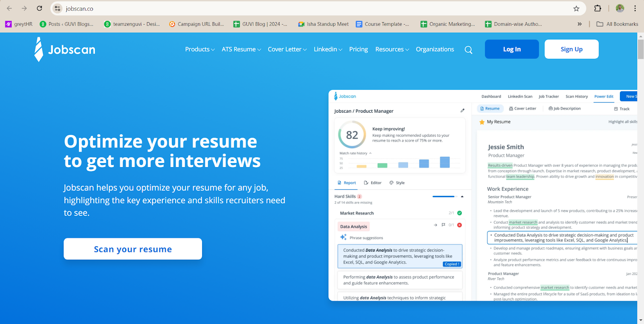Click the page vertical scrollbar thumb
This screenshot has height=324, width=644.
click(640, 49)
